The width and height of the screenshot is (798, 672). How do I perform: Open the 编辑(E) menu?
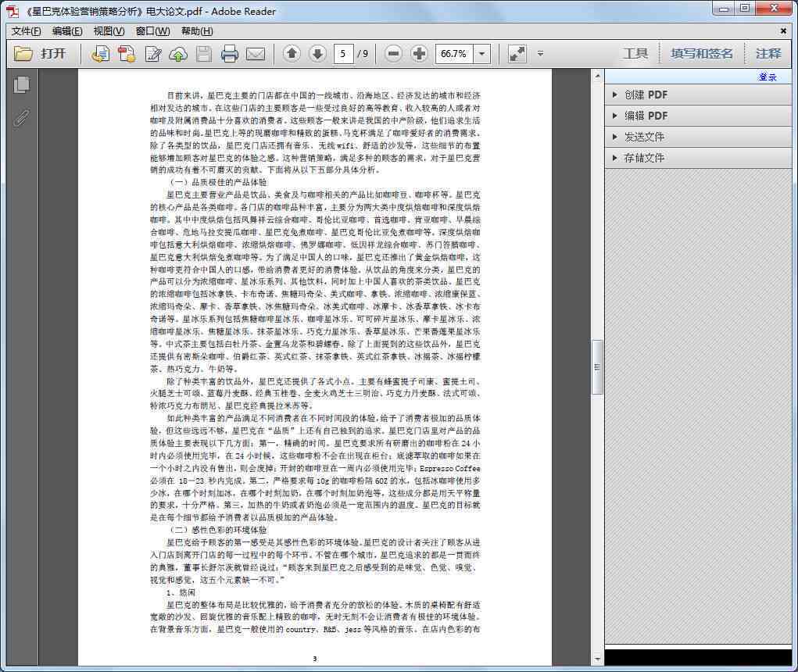pos(67,31)
